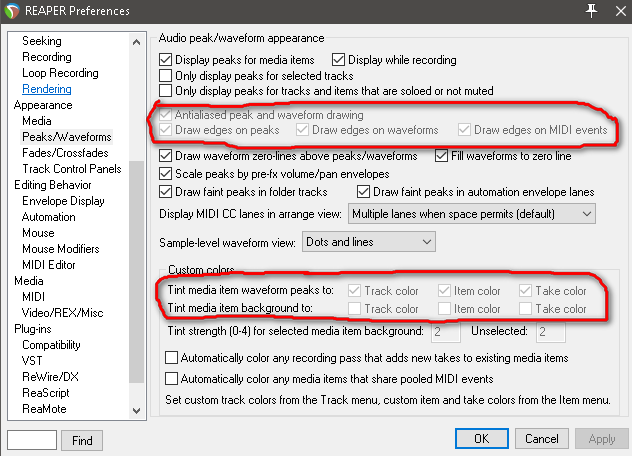Select Mouse page

click(38, 233)
